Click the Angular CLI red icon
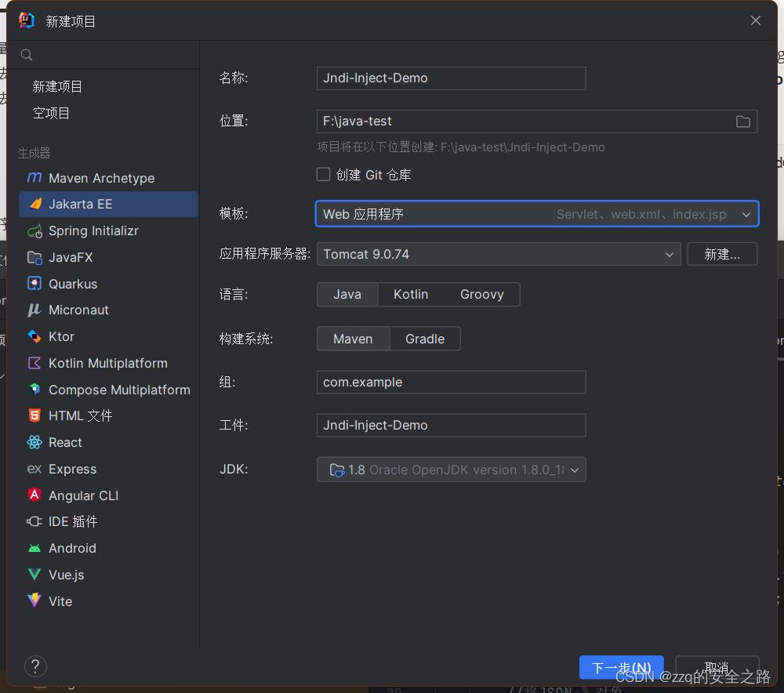The image size is (784, 693). pos(34,495)
